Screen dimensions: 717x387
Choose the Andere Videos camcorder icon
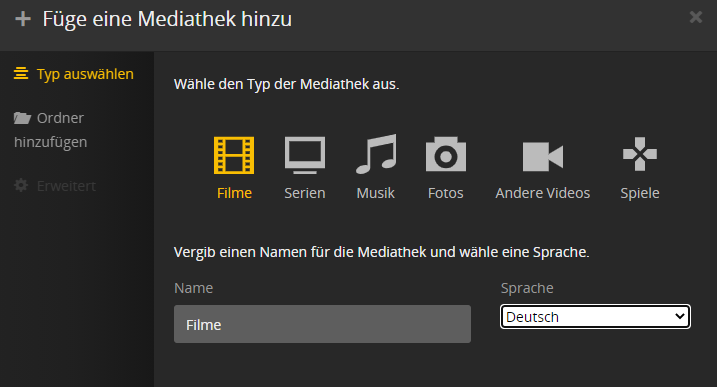click(x=543, y=156)
